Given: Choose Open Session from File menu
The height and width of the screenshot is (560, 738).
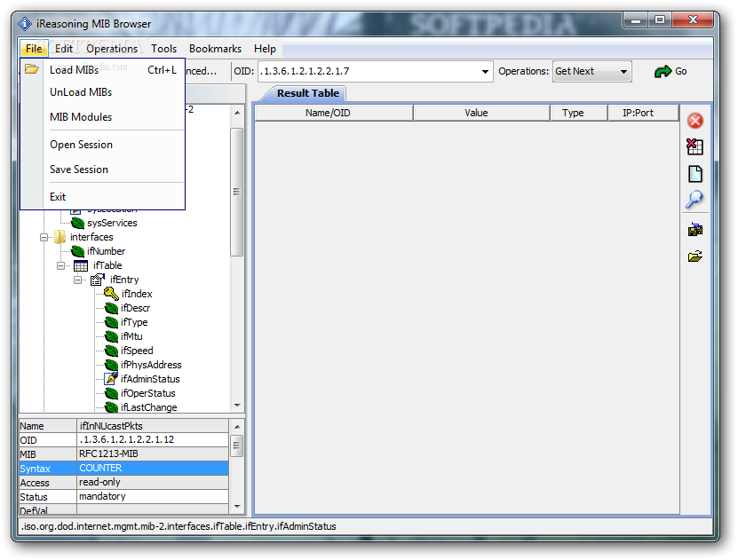Looking at the screenshot, I should pyautogui.click(x=103, y=145).
